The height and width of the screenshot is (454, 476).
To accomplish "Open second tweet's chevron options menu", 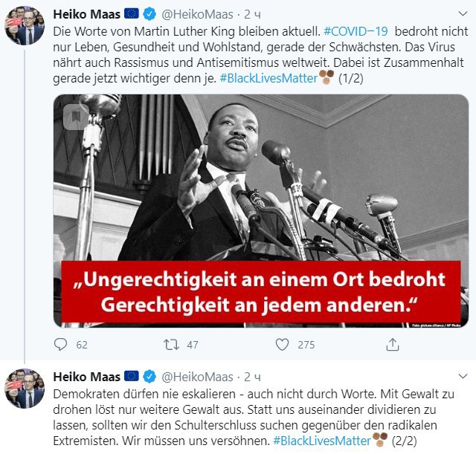I will [463, 377].
